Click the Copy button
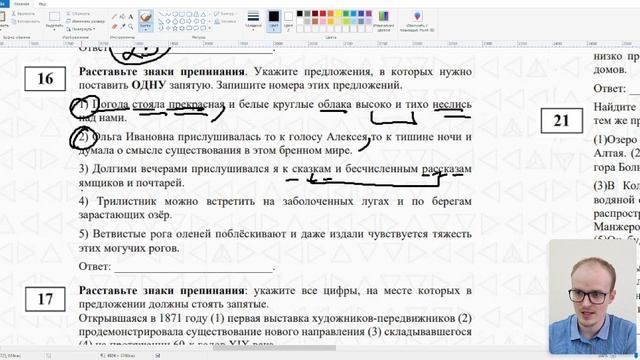 coord(25,21)
